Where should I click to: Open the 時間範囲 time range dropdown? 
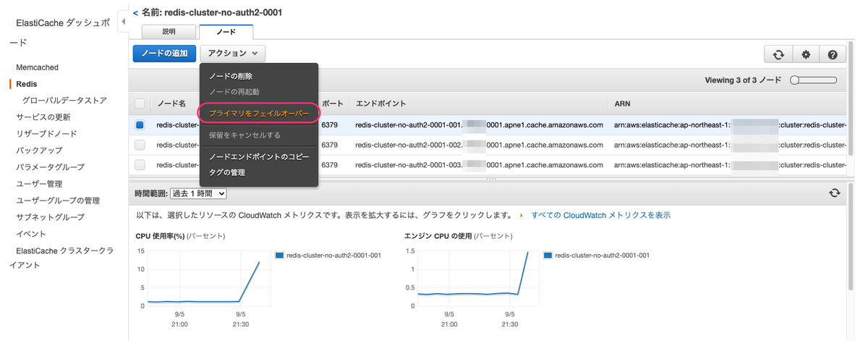198,193
